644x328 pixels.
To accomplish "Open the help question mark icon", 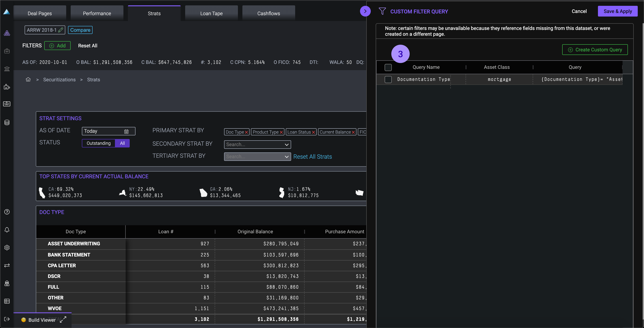I will pyautogui.click(x=7, y=212).
